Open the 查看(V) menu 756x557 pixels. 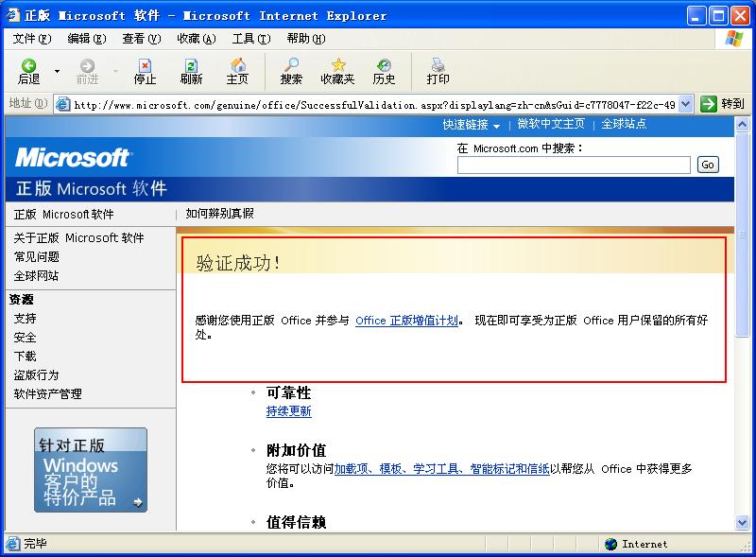[142, 39]
